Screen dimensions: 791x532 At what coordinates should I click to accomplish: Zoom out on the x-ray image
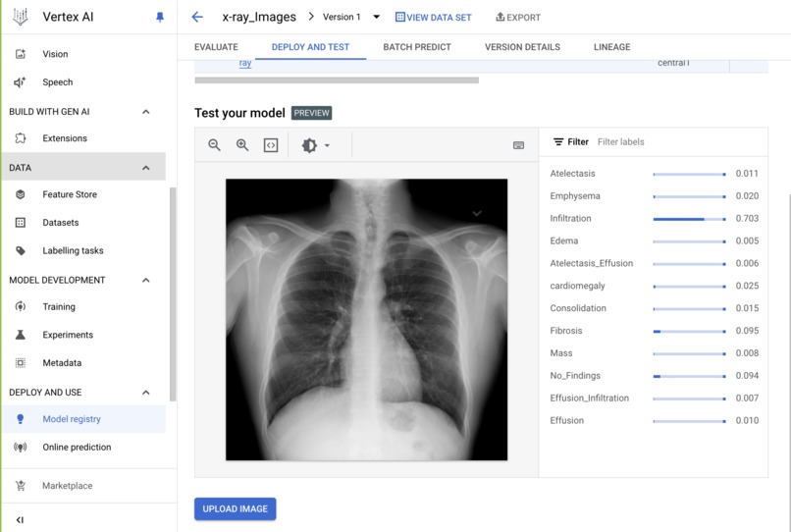(214, 145)
